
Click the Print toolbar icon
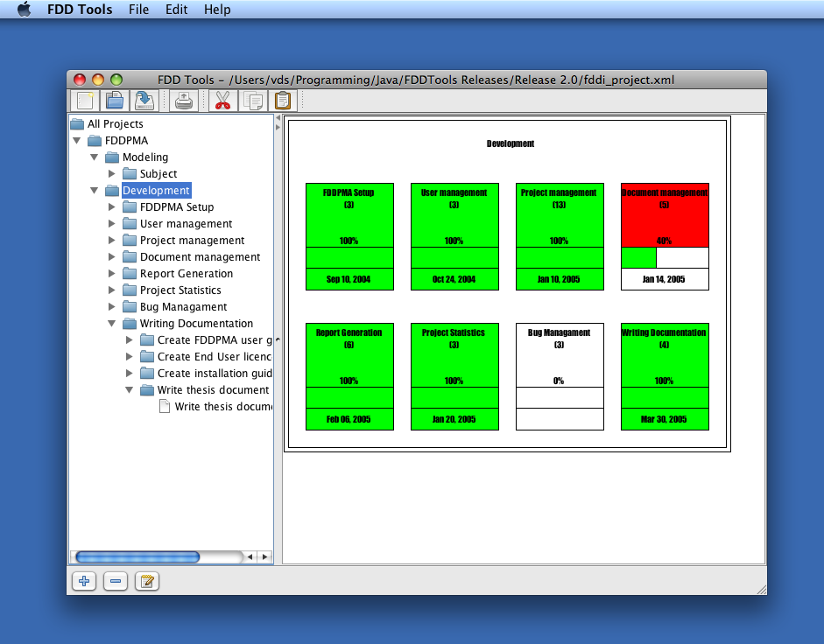click(x=183, y=101)
